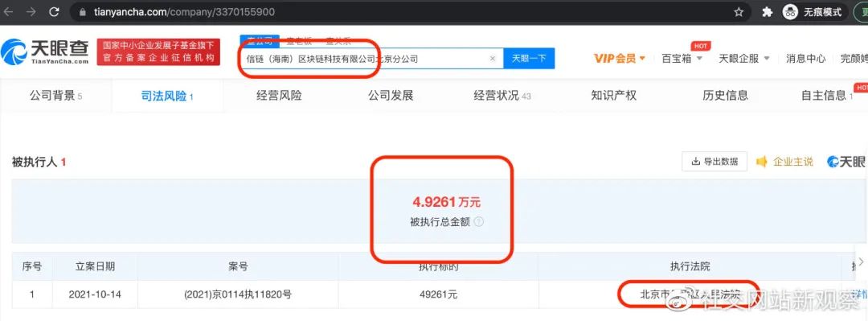Open the 天眼企服 dropdown
Image resolution: width=868 pixels, height=321 pixels.
(744, 58)
